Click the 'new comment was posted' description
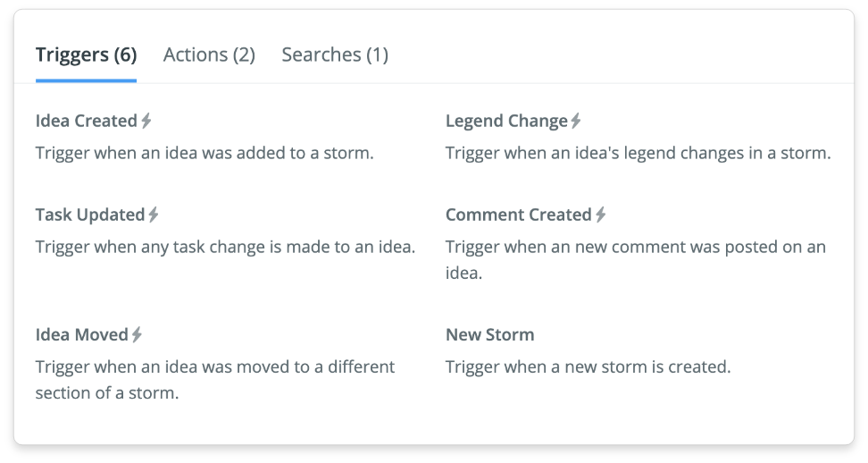 pyautogui.click(x=636, y=260)
